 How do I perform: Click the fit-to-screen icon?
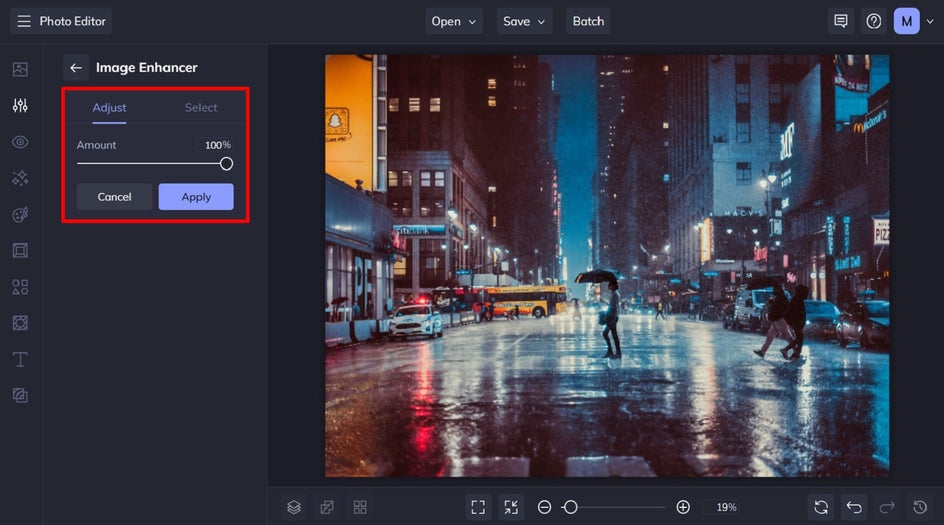click(478, 507)
